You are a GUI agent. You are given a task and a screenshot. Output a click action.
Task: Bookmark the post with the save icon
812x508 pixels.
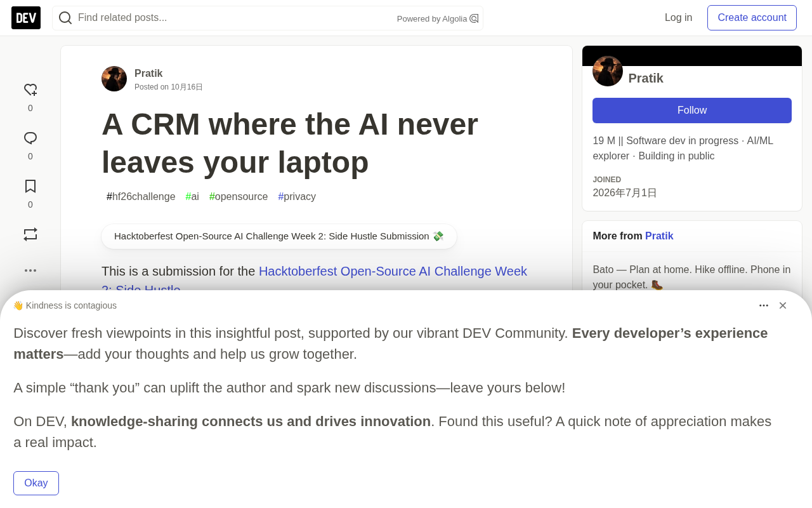click(30, 186)
